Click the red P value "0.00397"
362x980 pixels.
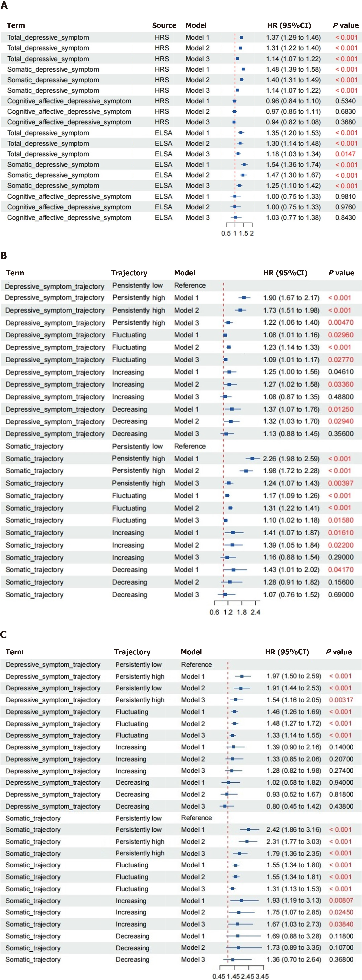(x=341, y=483)
